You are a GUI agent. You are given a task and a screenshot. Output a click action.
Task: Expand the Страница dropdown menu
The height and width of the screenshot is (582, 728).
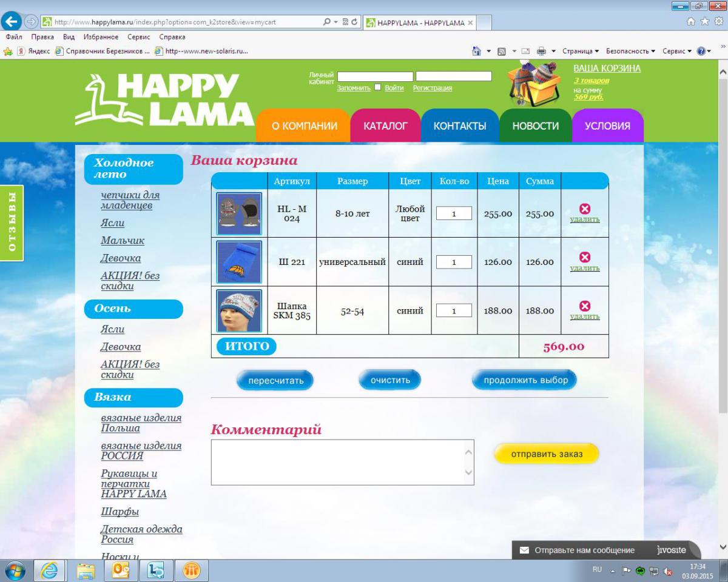tap(580, 52)
